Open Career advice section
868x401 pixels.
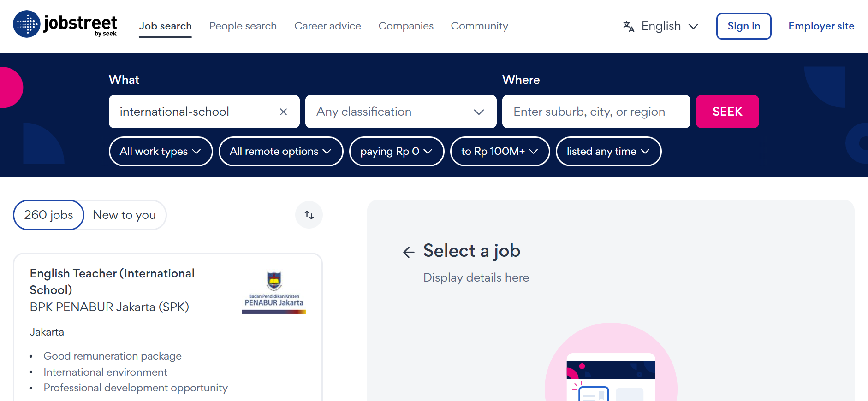coord(328,26)
